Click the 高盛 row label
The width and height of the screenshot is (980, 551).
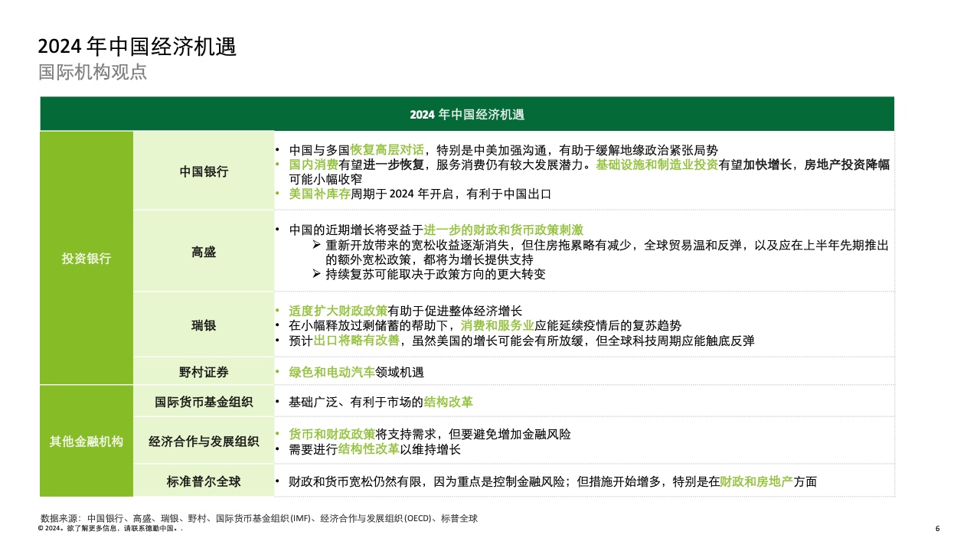[x=204, y=252]
